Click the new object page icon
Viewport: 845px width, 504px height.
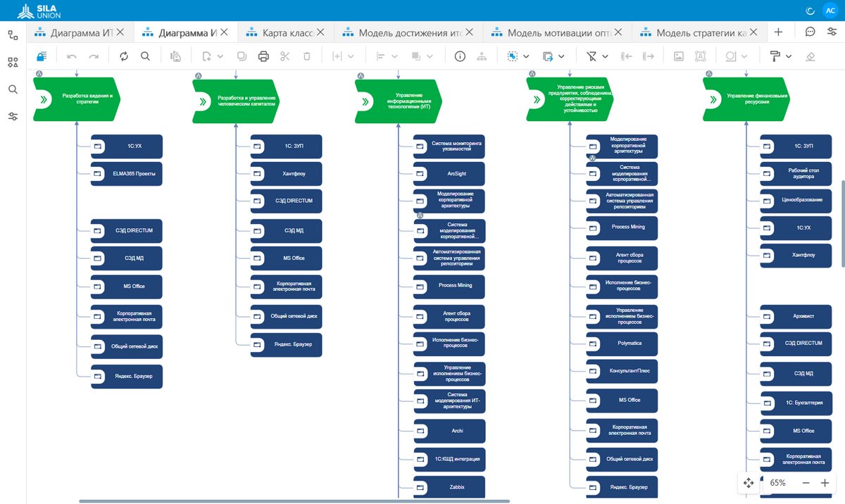206,56
